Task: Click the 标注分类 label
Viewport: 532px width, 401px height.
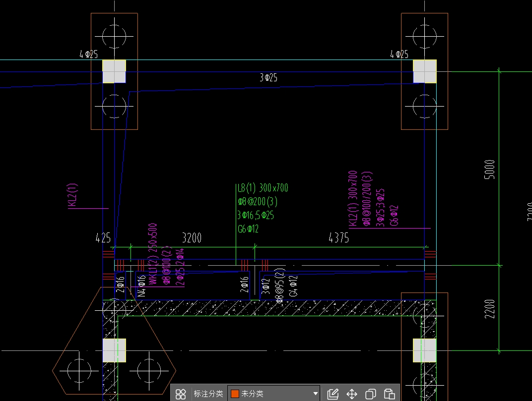Action: (x=208, y=394)
